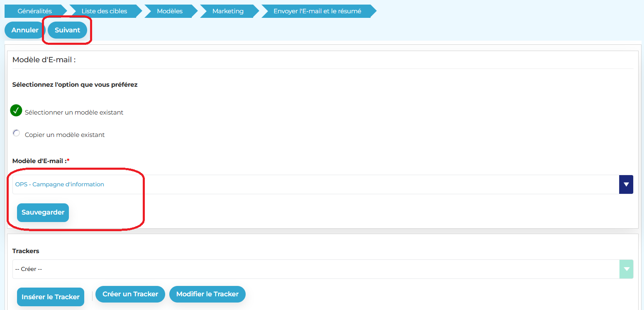Click the 'Copier un modèle existant' label text
The image size is (644, 310).
[x=65, y=135]
